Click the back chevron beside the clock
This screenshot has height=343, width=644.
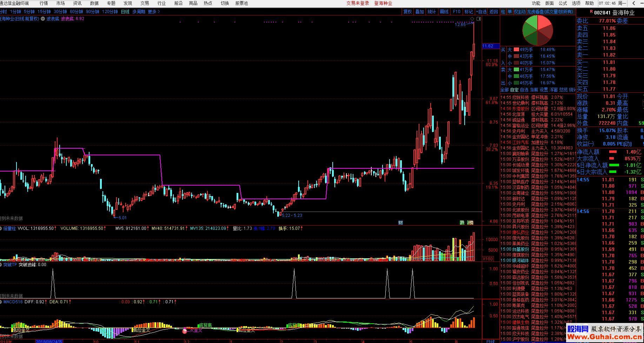click(634, 3)
